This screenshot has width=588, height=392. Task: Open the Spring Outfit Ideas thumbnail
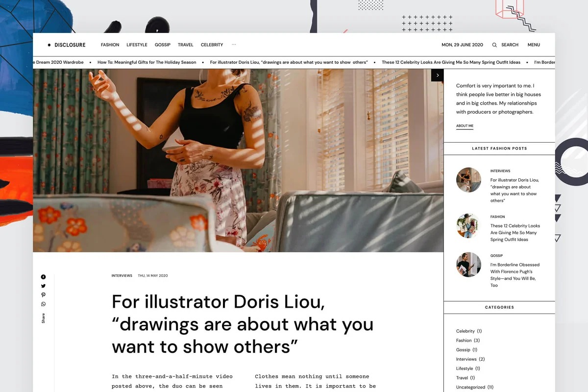click(468, 225)
